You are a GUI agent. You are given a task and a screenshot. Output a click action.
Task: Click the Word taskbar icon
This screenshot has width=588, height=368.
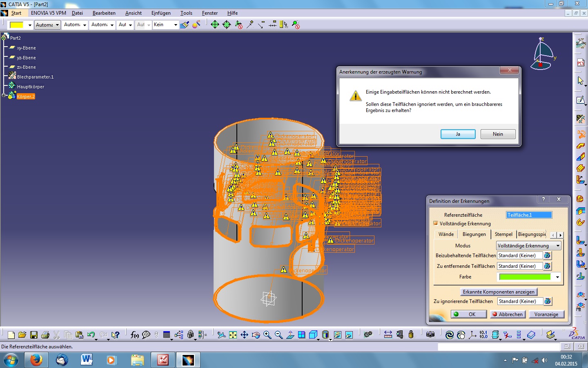(x=86, y=360)
